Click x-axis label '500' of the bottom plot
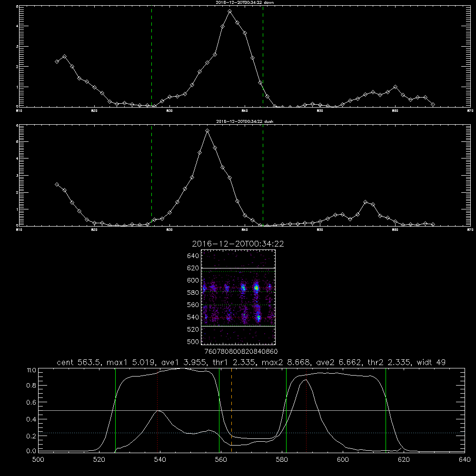The image size is (476, 476). coord(38,460)
